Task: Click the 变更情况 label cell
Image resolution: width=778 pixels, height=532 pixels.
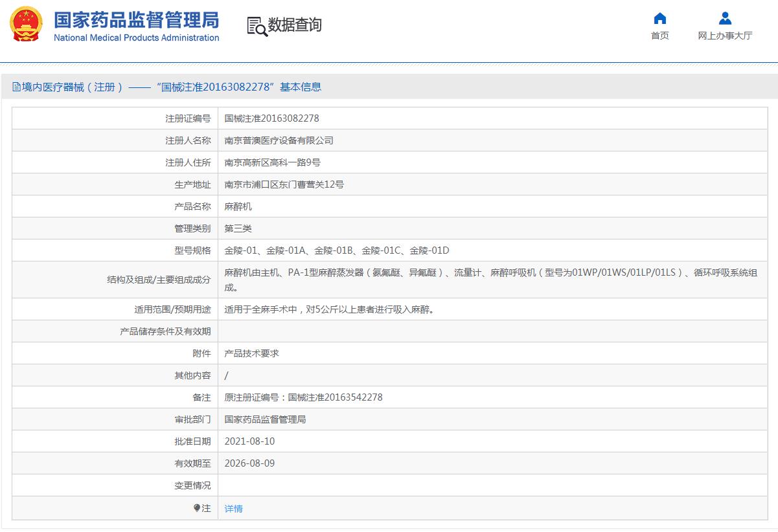Action: click(x=115, y=485)
